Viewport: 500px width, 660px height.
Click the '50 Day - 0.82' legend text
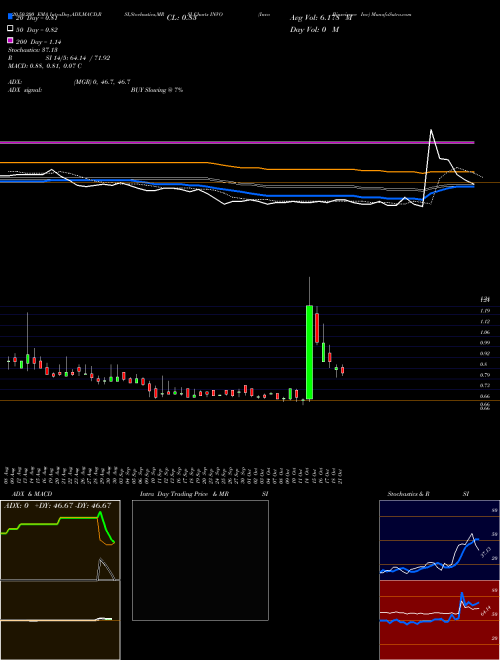click(37, 30)
